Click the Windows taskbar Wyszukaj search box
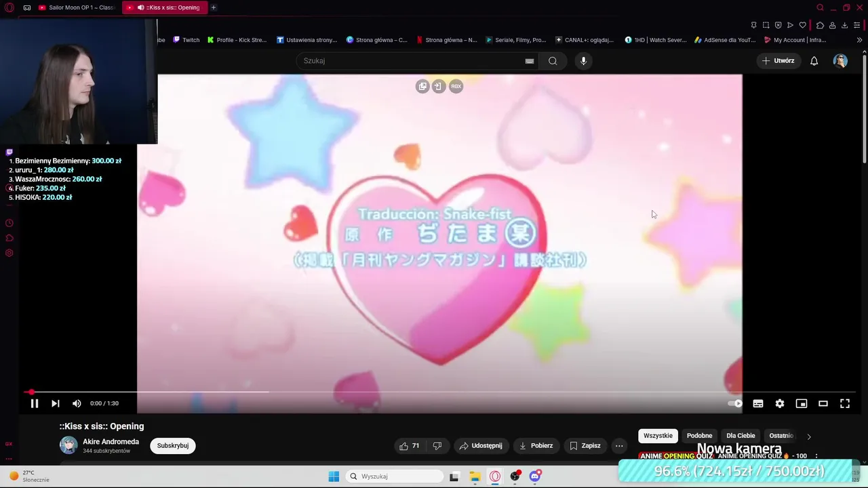 point(395,476)
